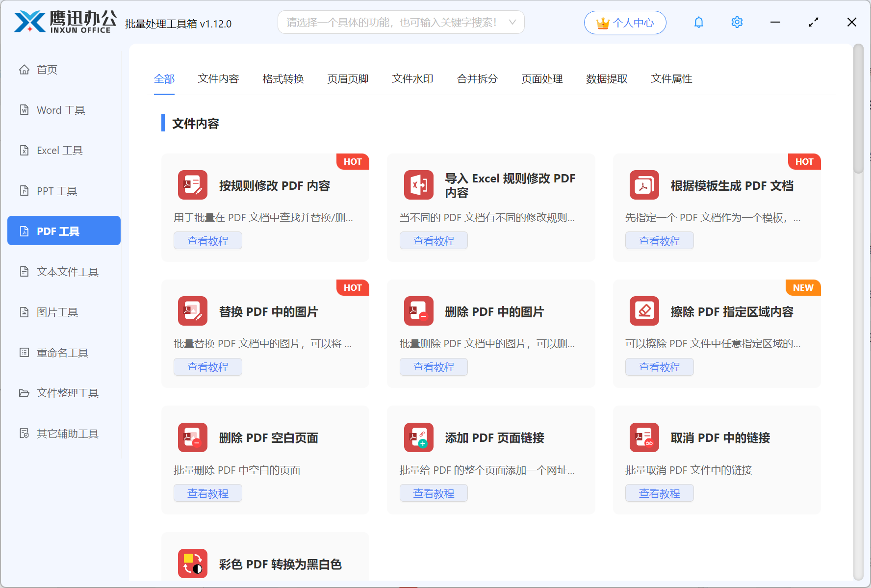Click the 替换 PDF 中的图片 icon
Viewport: 871px width, 588px height.
coord(193,311)
